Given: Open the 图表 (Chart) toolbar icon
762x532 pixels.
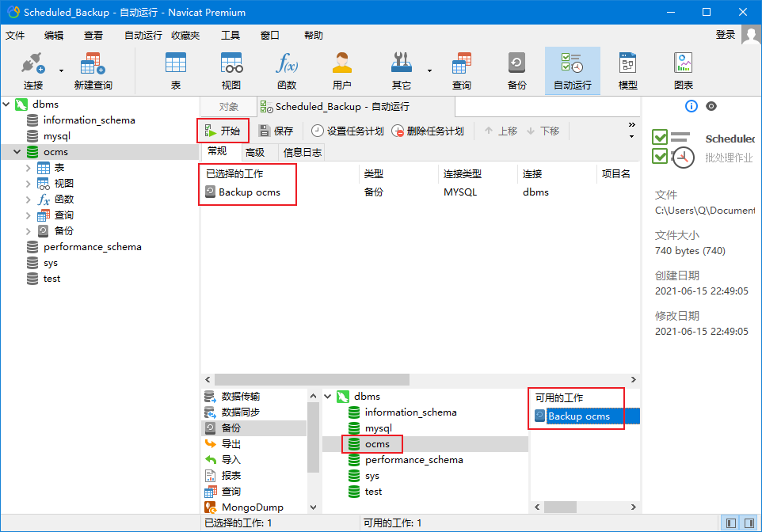Looking at the screenshot, I should tap(683, 70).
